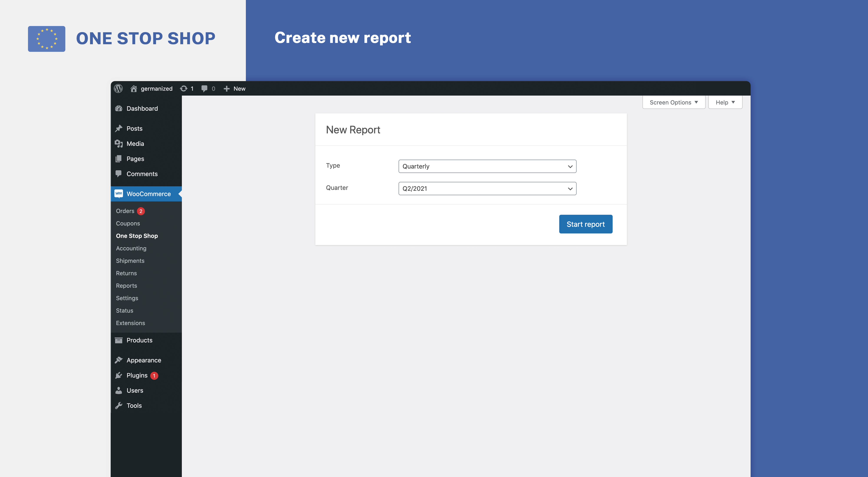Open the Type dropdown set to Quarterly
This screenshot has width=868, height=477.
click(487, 166)
